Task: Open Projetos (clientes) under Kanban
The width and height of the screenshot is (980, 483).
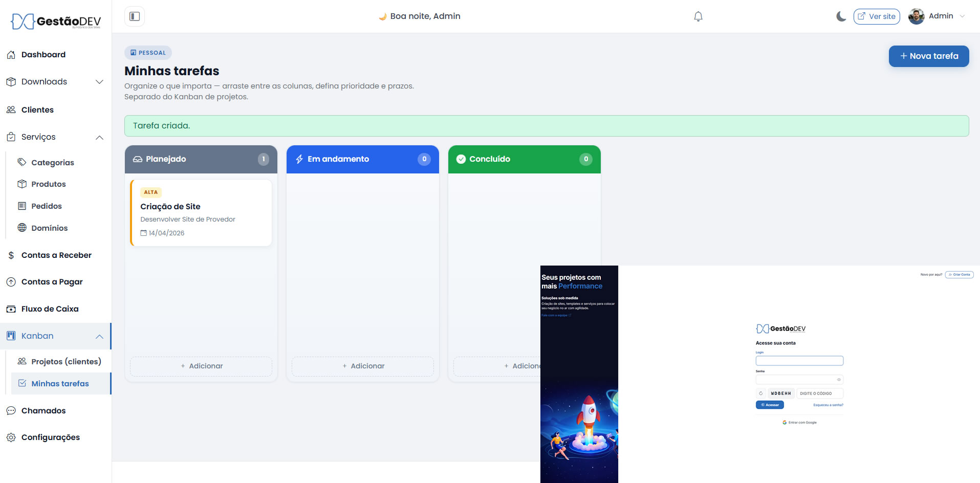Action: (x=66, y=361)
